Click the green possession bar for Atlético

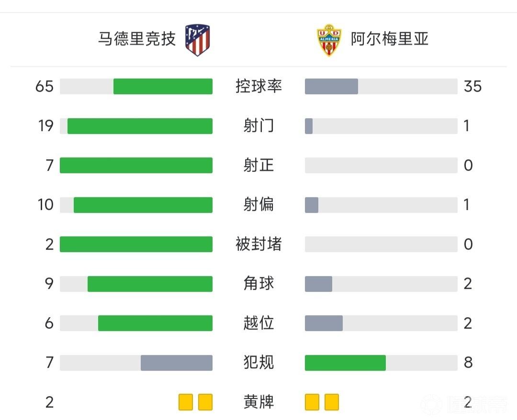point(163,87)
